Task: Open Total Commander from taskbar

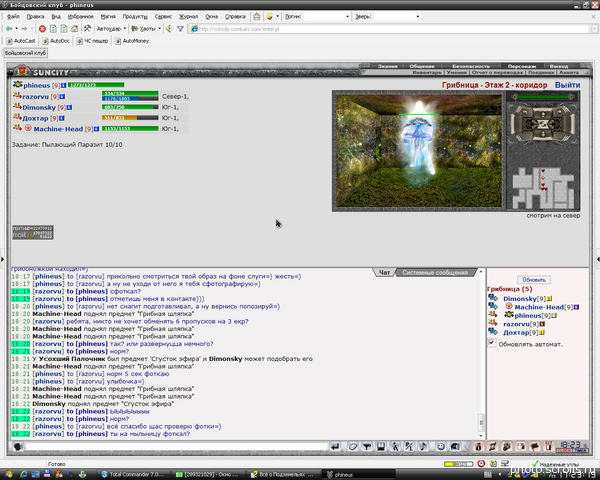Action: click(x=133, y=474)
